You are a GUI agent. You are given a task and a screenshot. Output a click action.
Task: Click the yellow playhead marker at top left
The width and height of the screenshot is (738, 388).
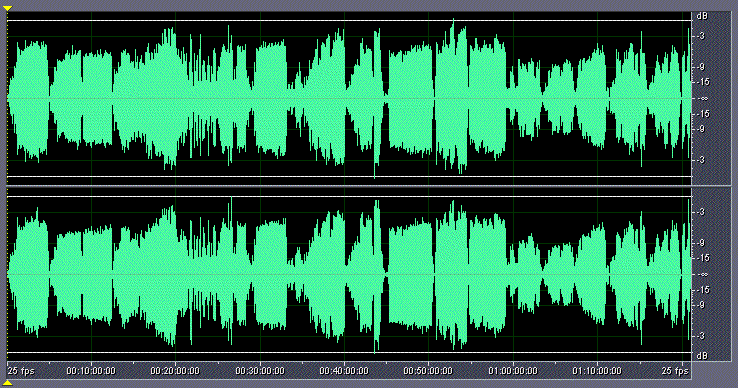[7, 8]
